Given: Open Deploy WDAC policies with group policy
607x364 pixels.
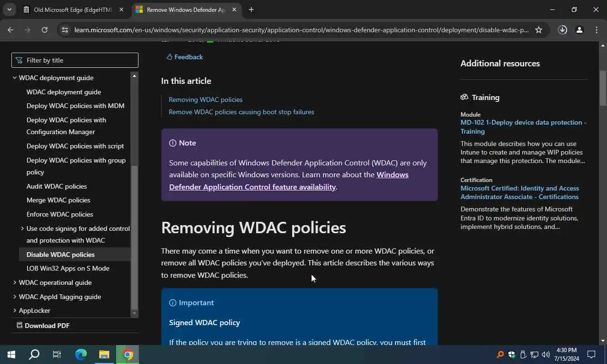Looking at the screenshot, I should (x=76, y=166).
